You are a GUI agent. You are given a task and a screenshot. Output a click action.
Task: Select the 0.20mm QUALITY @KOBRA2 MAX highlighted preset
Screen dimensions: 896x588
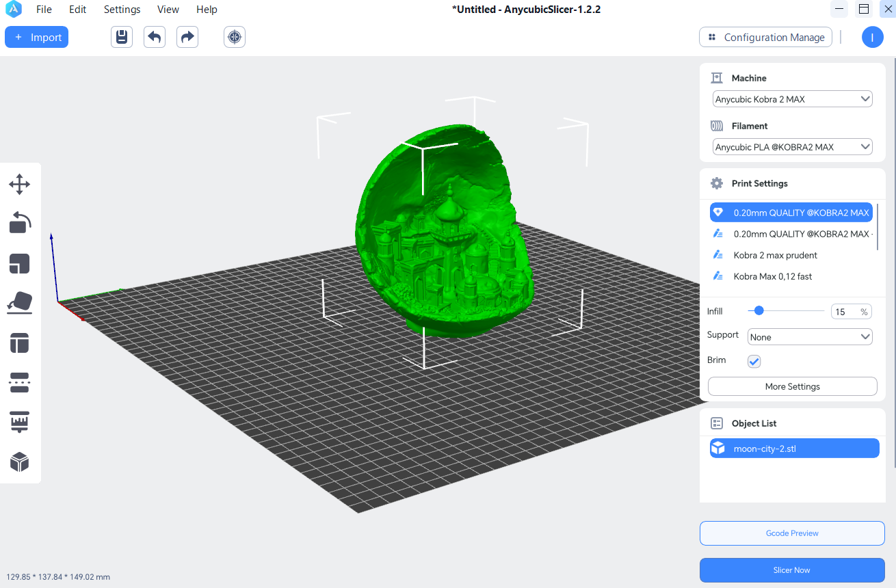(x=791, y=213)
